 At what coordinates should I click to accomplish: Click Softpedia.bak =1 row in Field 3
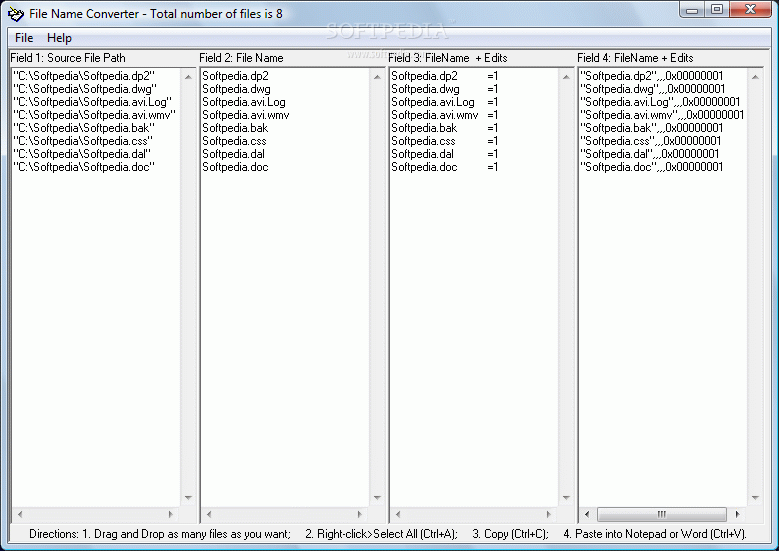[x=445, y=128]
